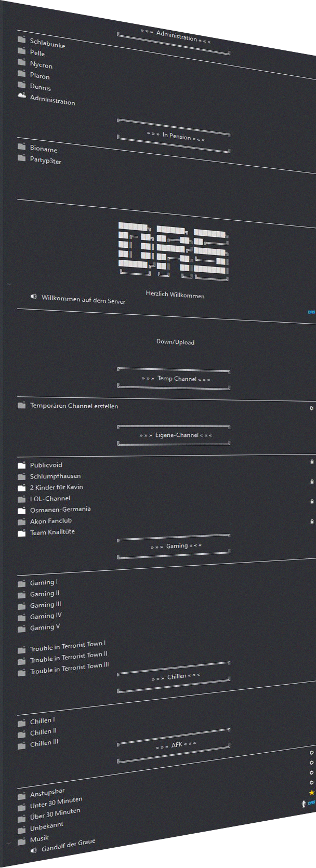The height and width of the screenshot is (868, 316).
Task: Click the folder icon of Schlumpfhausen channel
Action: (x=21, y=477)
